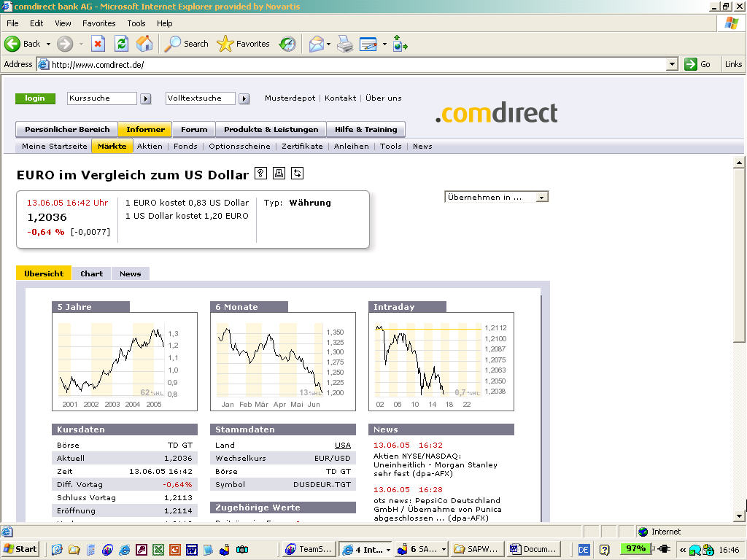Open Excel from quick launch bar
The image size is (747, 560).
pos(158,550)
